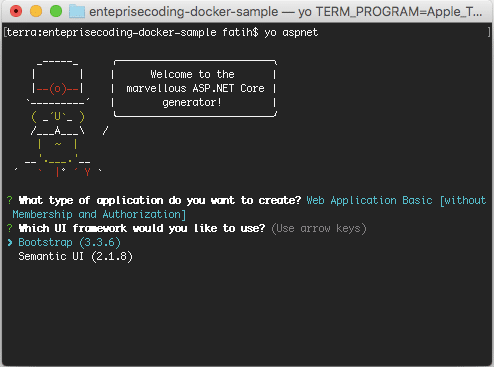The width and height of the screenshot is (494, 367).
Task: Click the green zoom window button
Action: (56, 11)
